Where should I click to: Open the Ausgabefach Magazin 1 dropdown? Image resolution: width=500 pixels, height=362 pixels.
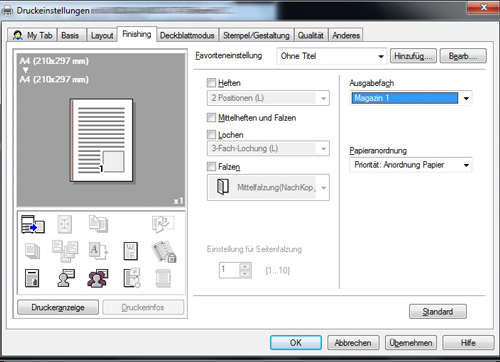point(411,98)
